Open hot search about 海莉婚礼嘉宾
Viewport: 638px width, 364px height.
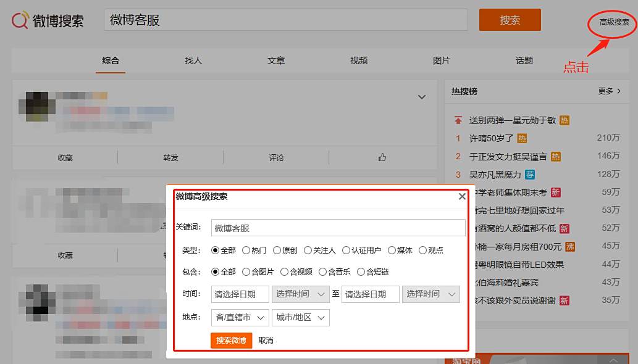click(x=506, y=283)
